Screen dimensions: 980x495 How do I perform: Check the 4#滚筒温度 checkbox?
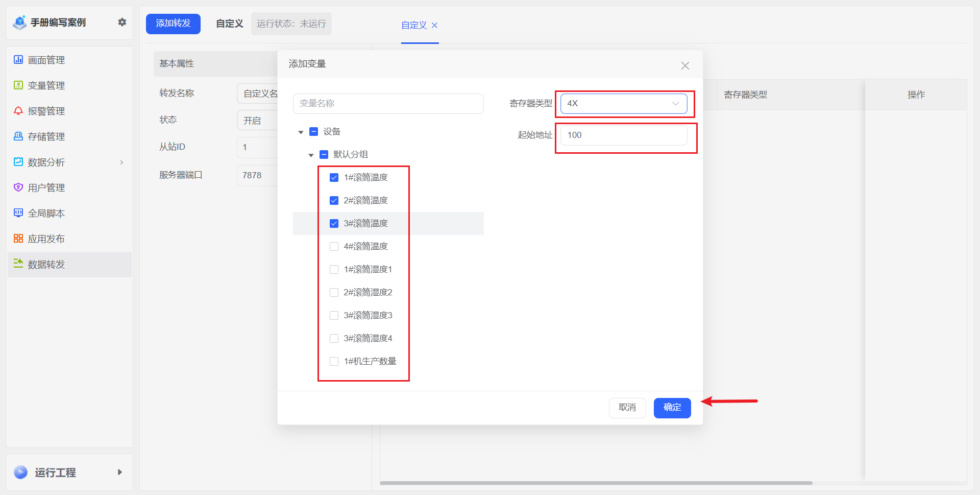(x=334, y=247)
